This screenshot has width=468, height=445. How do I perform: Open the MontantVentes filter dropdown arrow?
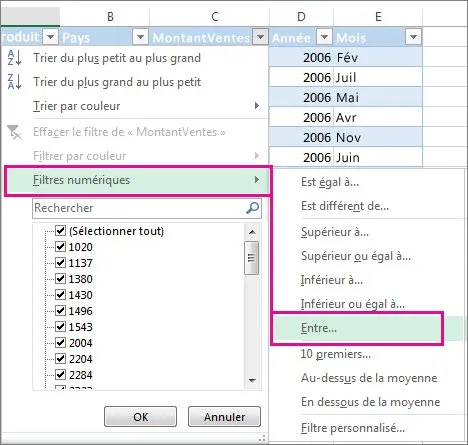click(x=260, y=37)
